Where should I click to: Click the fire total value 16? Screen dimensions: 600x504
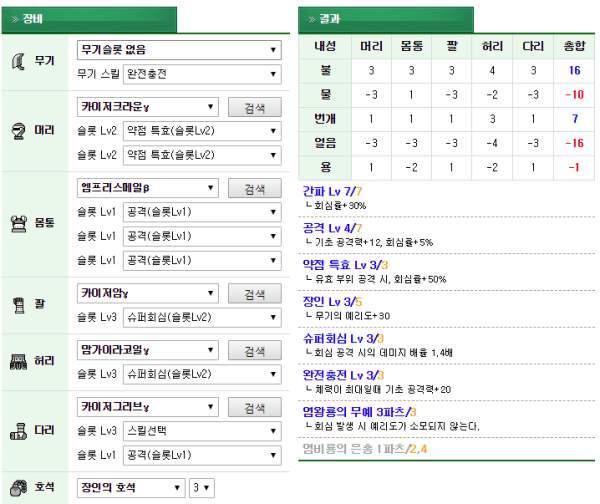574,70
